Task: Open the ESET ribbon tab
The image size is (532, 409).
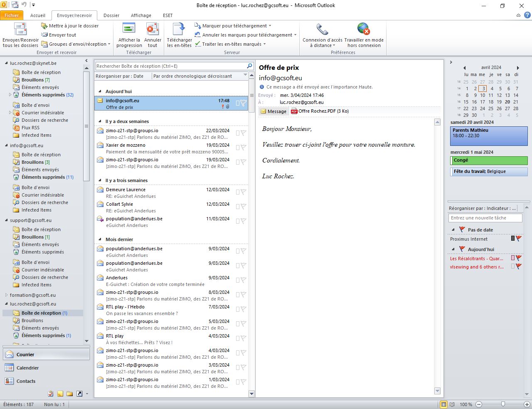Action: [x=168, y=15]
